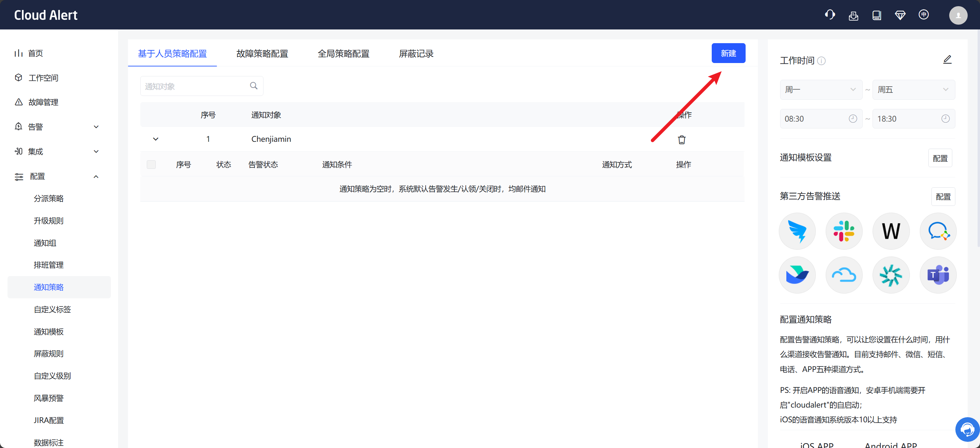Click the clock icon in 08:30 field

coord(853,119)
